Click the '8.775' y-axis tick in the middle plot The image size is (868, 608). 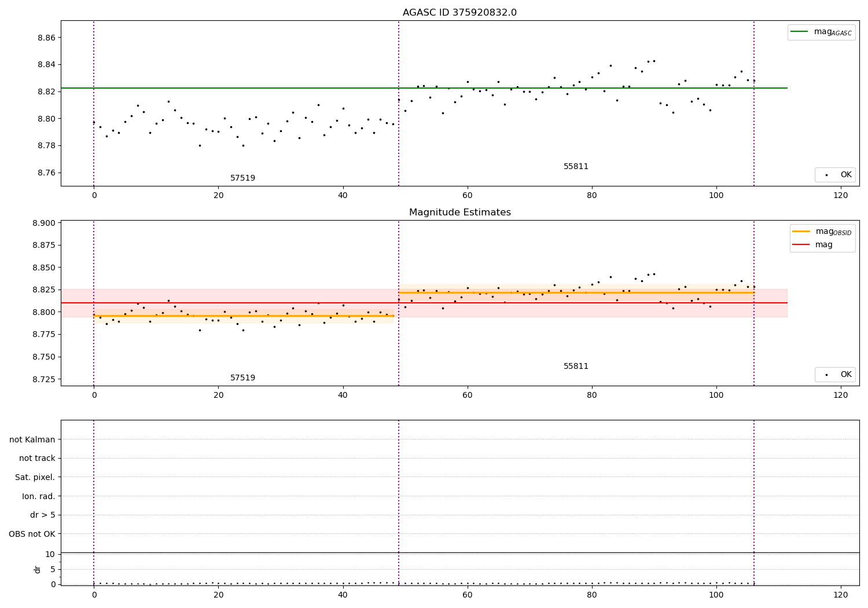[44, 335]
